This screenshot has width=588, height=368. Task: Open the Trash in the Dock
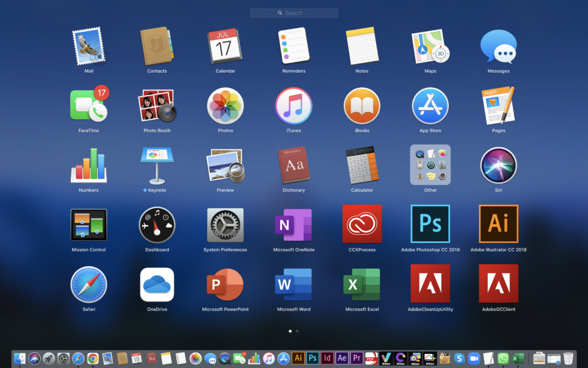tap(568, 358)
